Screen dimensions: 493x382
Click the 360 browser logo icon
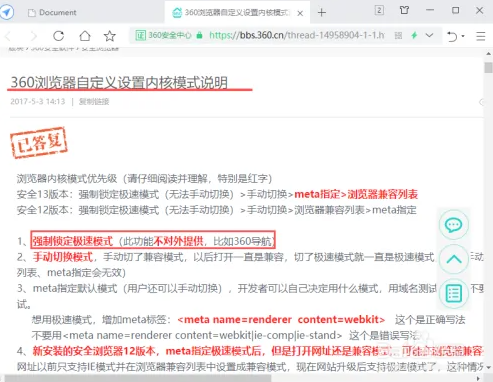pos(7,12)
